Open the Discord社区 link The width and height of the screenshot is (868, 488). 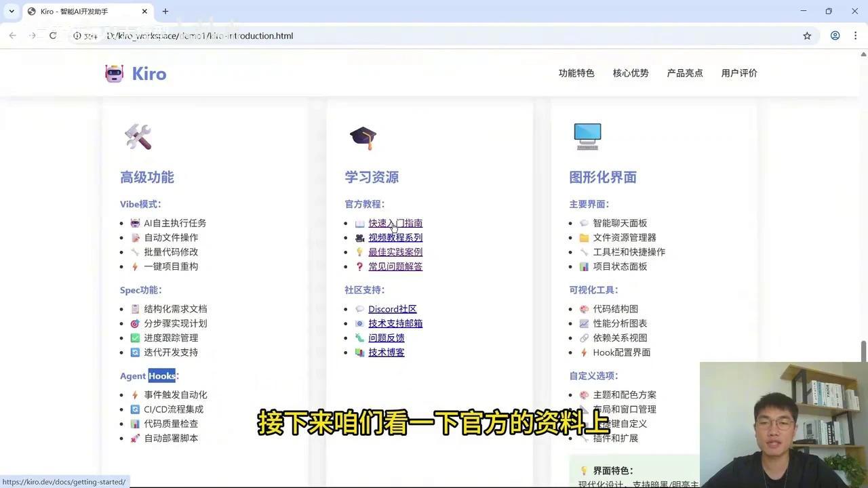point(393,309)
